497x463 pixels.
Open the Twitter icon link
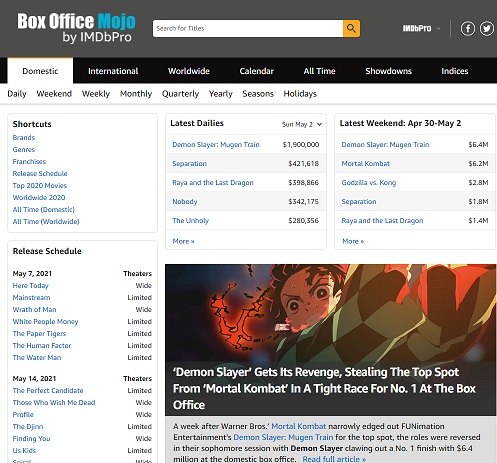click(487, 28)
